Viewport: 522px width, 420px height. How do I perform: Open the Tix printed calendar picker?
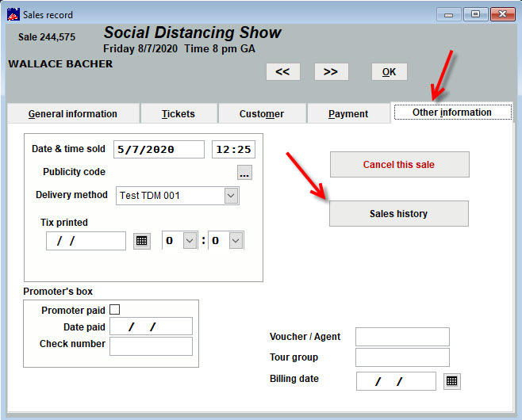pos(141,241)
